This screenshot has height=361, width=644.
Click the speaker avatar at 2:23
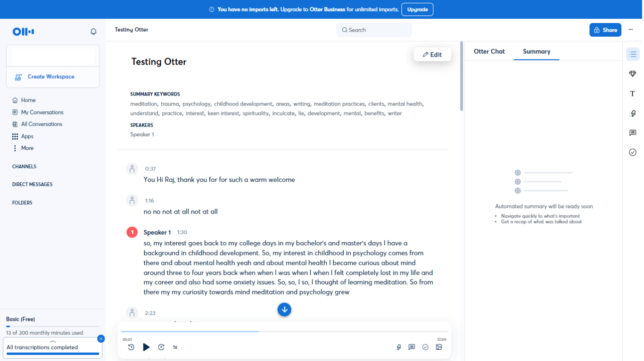(132, 312)
